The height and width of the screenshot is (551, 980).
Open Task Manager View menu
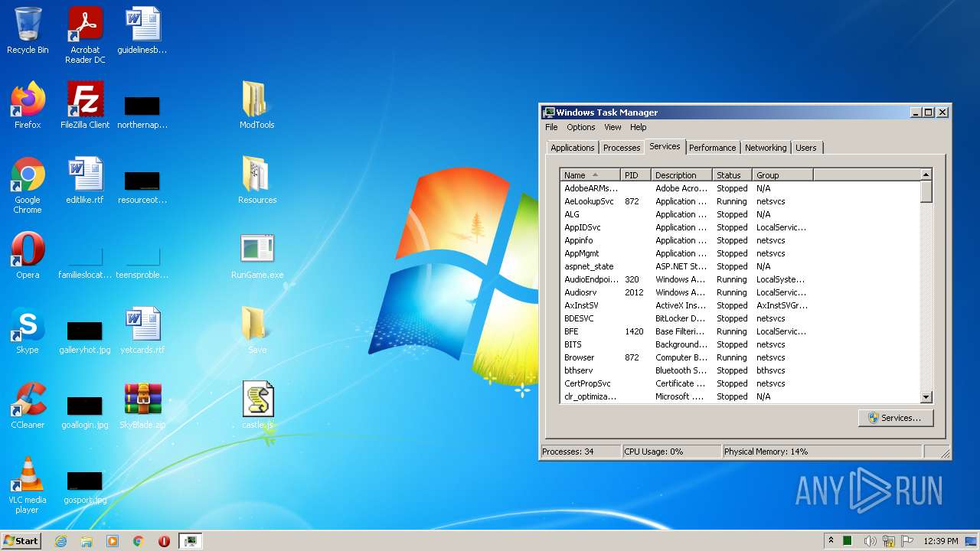click(x=612, y=127)
